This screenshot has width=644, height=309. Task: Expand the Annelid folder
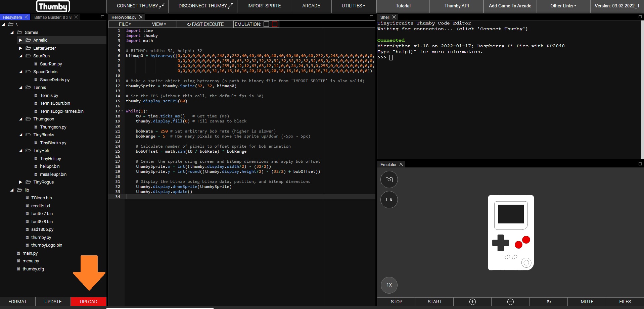[x=20, y=40]
